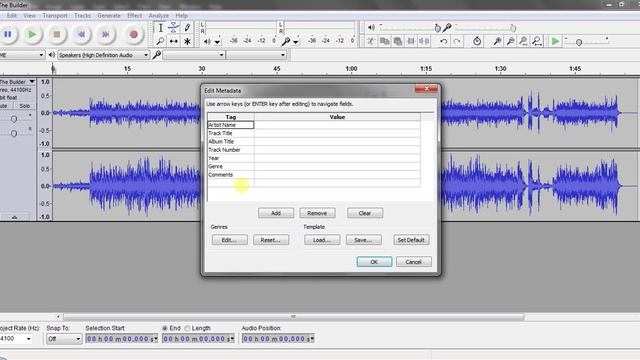The image size is (640, 360).
Task: Adjust the input volume slider
Action: [513, 28]
